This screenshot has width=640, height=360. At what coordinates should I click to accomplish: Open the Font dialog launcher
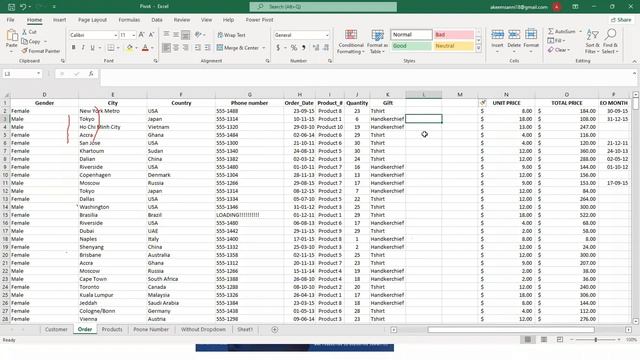(156, 61)
